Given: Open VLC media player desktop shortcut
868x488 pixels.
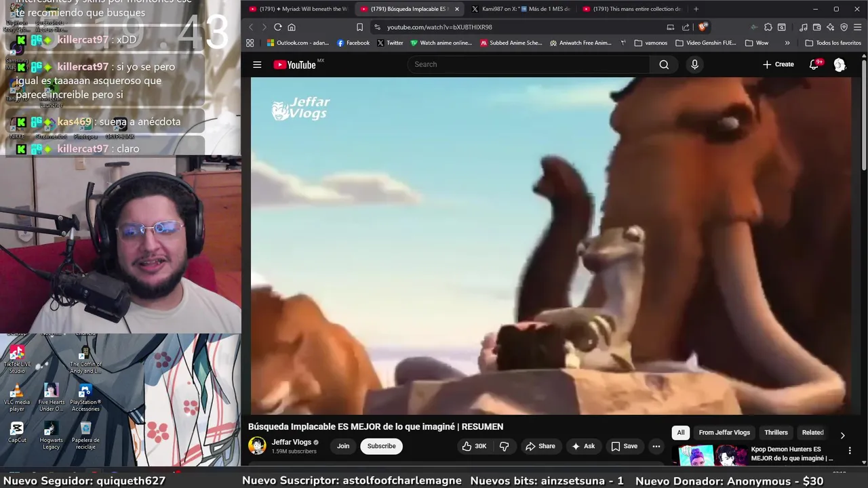Looking at the screenshot, I should (17, 398).
